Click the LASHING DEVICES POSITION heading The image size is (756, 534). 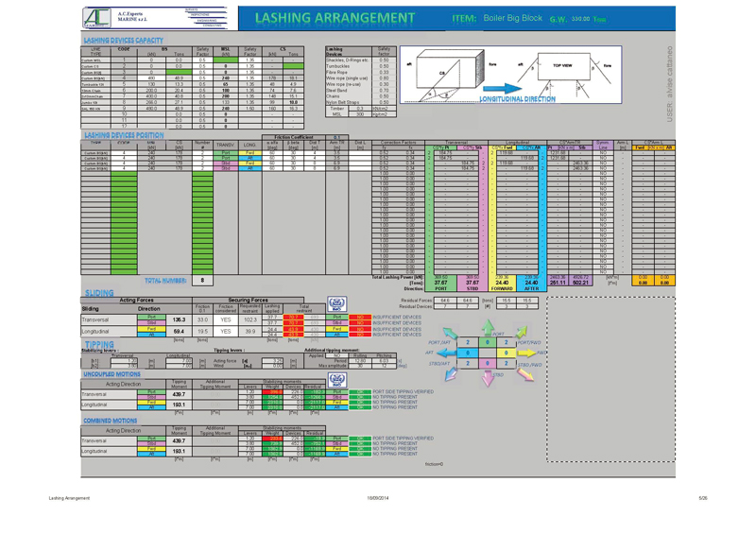(124, 135)
